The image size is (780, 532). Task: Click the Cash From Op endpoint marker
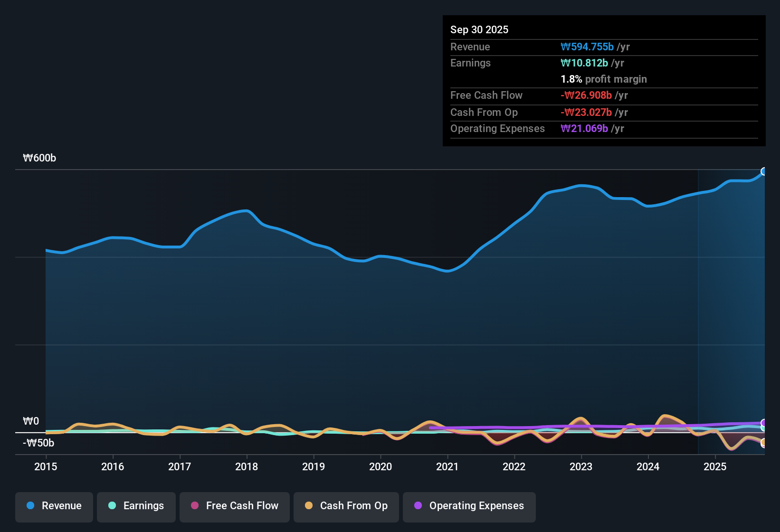coord(764,443)
